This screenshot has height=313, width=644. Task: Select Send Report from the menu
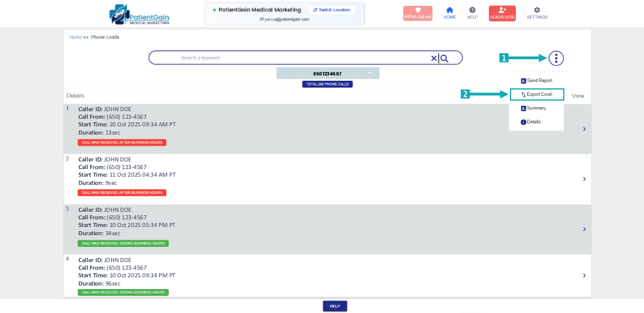[536, 81]
